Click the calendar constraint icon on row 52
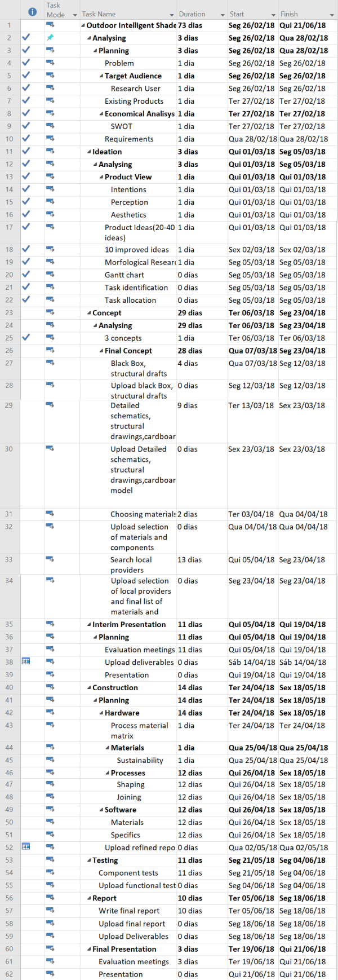338x980 pixels. pos(26,846)
